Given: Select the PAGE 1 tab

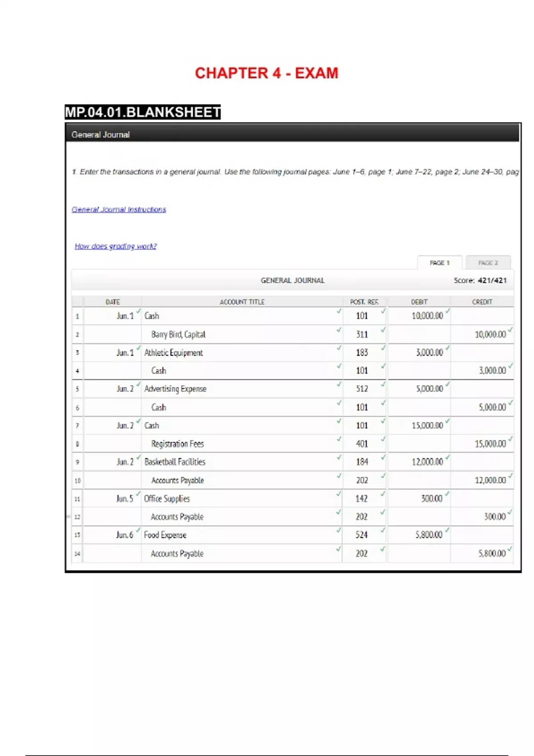Looking at the screenshot, I should (440, 263).
